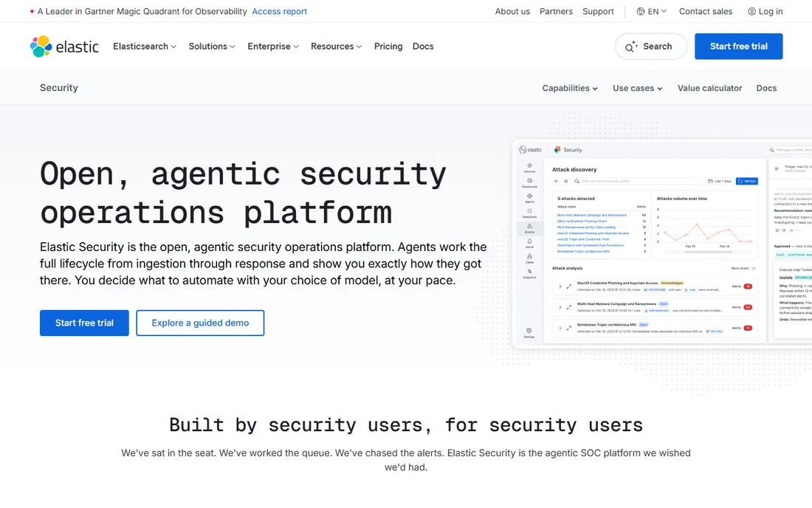Click the Detections icon in preview sidebar
The width and height of the screenshot is (812, 508).
point(530,210)
